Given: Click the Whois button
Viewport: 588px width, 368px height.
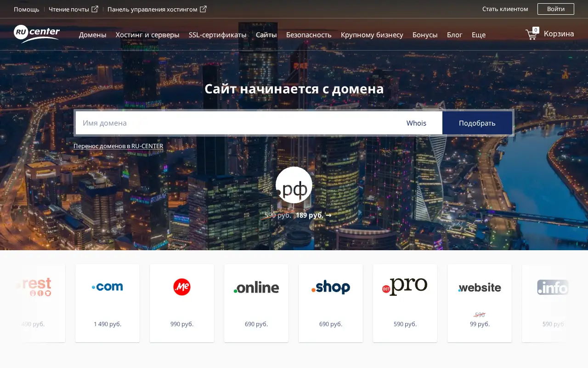Looking at the screenshot, I should point(416,123).
